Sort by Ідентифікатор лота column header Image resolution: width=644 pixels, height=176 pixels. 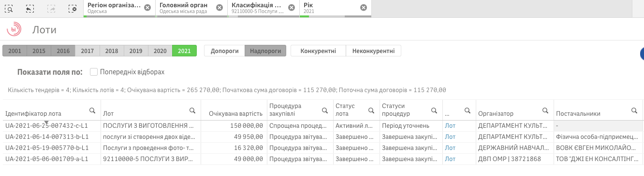[x=33, y=114]
